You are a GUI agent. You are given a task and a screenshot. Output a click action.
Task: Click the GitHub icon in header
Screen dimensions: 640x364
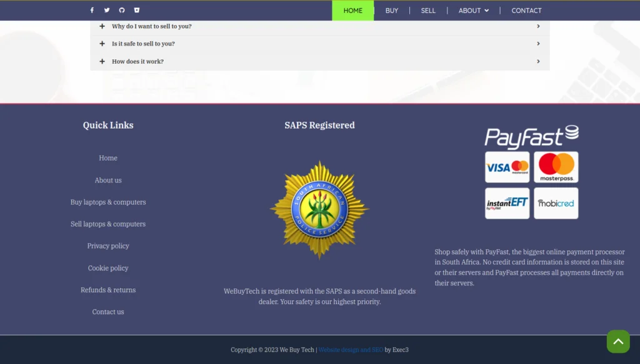pyautogui.click(x=122, y=10)
